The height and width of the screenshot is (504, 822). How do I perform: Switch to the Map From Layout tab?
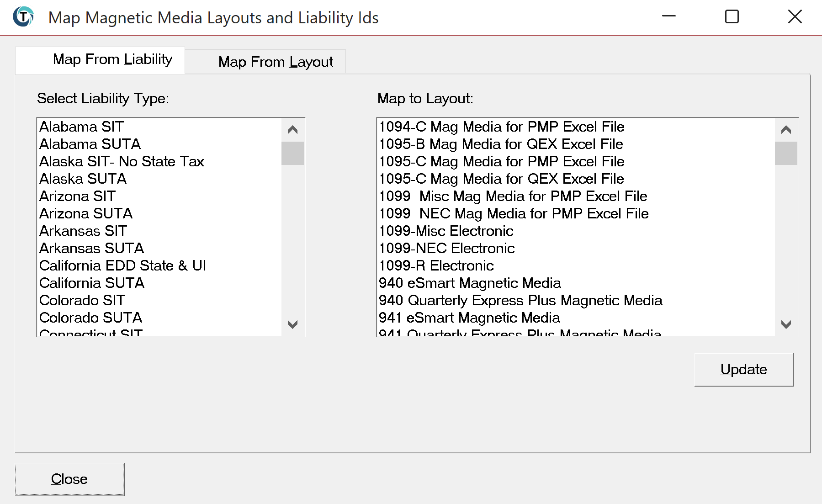[x=275, y=62]
